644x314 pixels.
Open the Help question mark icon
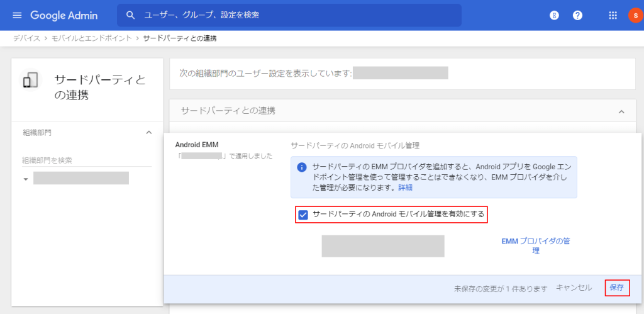(x=577, y=16)
